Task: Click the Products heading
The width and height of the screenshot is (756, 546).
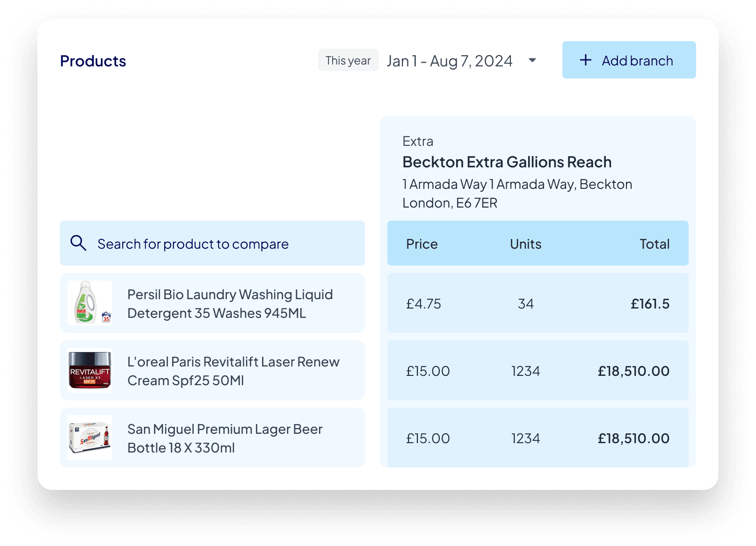Action: (x=93, y=61)
